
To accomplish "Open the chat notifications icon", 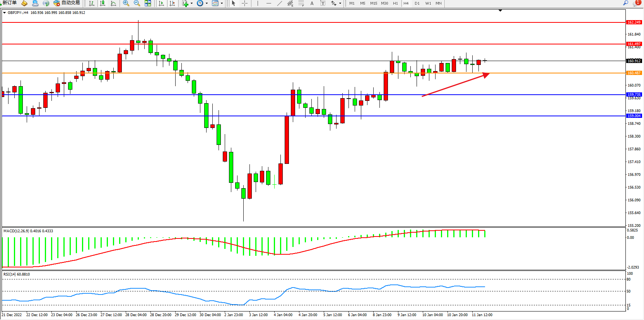I will (x=636, y=3).
